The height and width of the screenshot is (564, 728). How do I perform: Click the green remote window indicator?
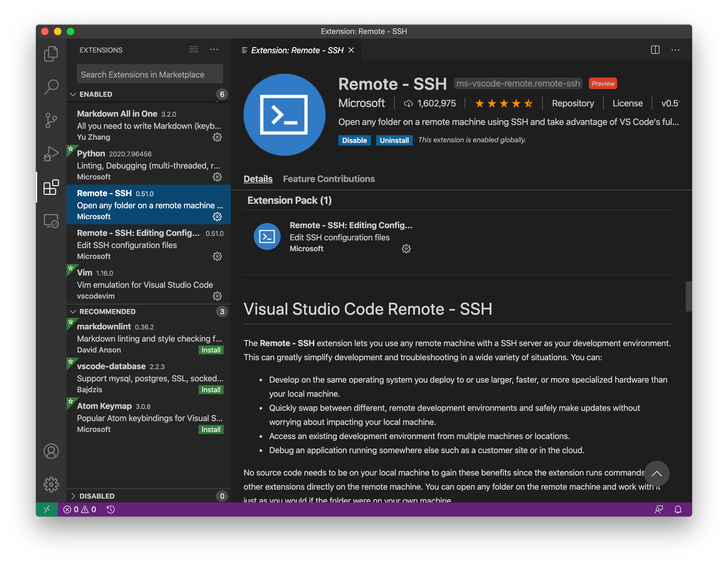coord(47,509)
